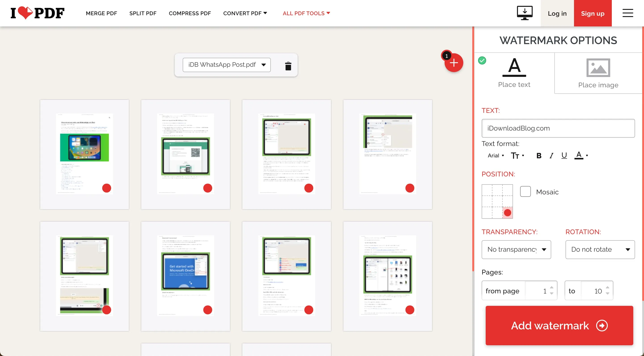Enable the Mosaic checkbox
The height and width of the screenshot is (356, 644).
pyautogui.click(x=525, y=192)
